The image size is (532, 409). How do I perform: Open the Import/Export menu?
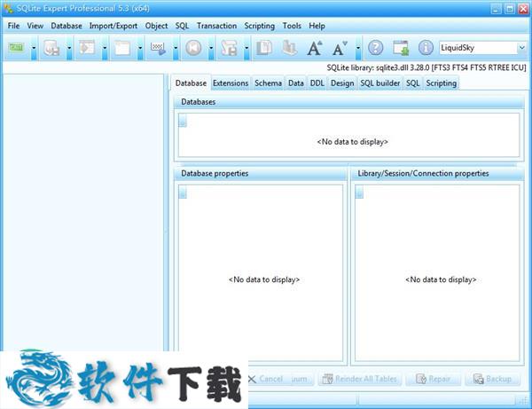click(x=113, y=26)
